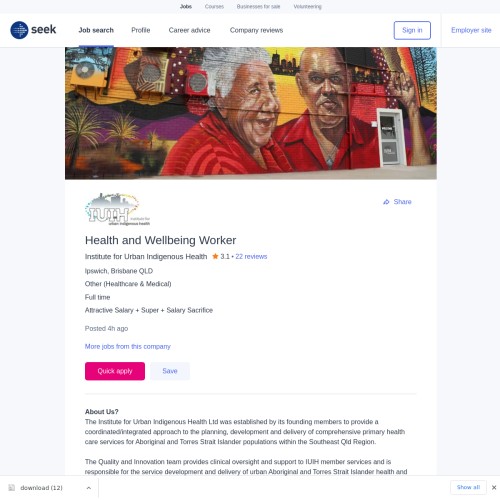
Task: Open the Profile menu item
Action: (141, 30)
